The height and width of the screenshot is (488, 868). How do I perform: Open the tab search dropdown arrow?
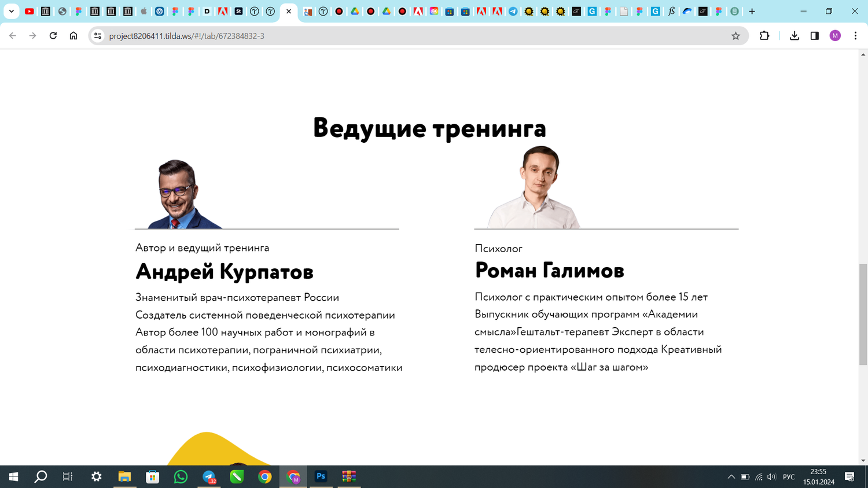tap(11, 11)
